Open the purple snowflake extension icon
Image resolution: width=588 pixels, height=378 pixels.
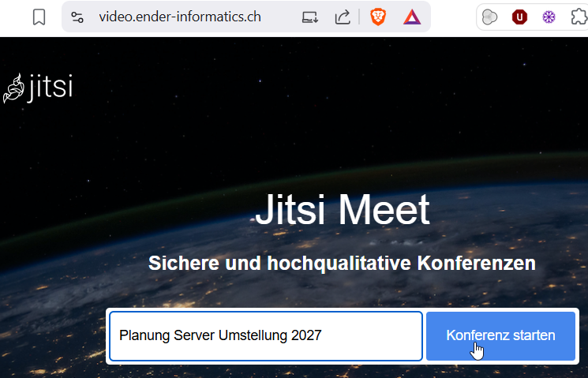[549, 17]
